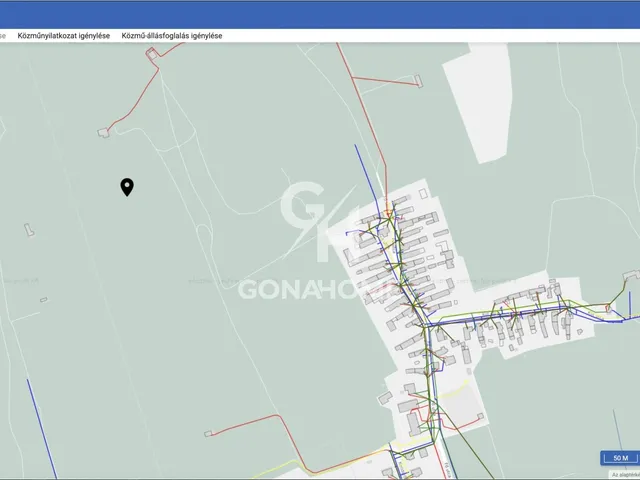The width and height of the screenshot is (640, 480).
Task: Select blue utility line north of the settlement
Action: point(367,178)
